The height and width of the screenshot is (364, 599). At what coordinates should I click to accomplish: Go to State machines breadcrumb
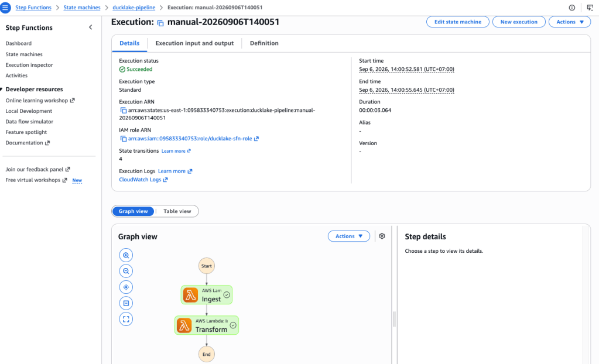pyautogui.click(x=82, y=8)
